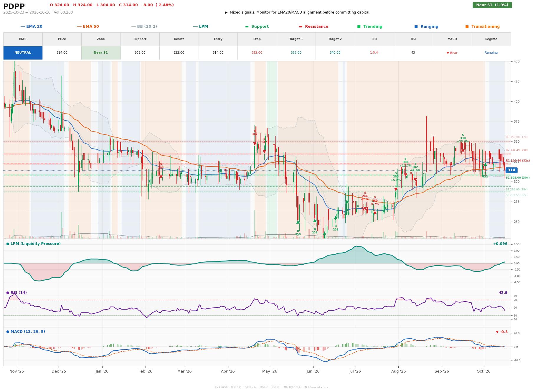The image size is (533, 392).
Task: Click the MACD (12, 26, 9) panel label
Action: pyautogui.click(x=26, y=332)
